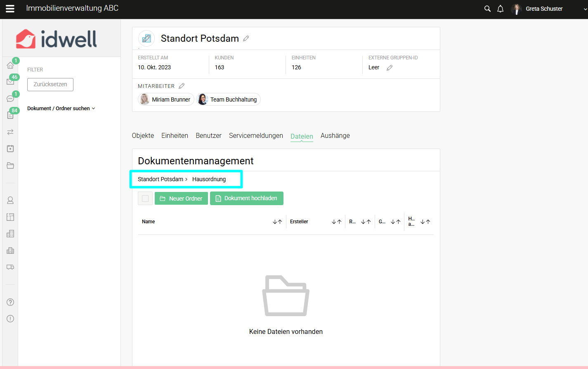Sort files by the Ersteller column arrows
588x369 pixels.
pyautogui.click(x=336, y=222)
